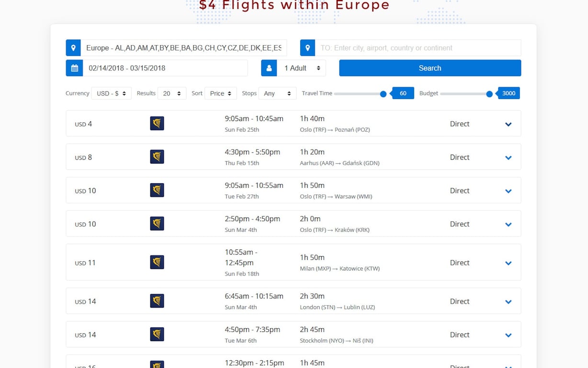Expand details for the Oslo to Warsaw flight
This screenshot has height=368, width=588.
coord(508,191)
